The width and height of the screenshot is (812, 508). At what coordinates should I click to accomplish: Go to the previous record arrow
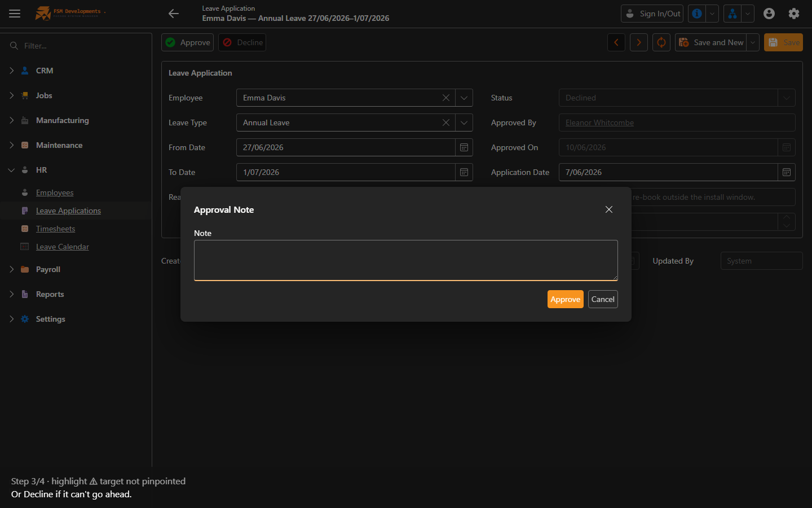(616, 42)
